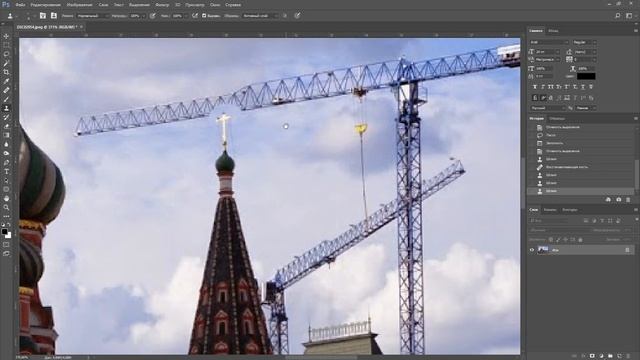Create new document from current state
The height and width of the screenshot is (360, 640).
608,200
